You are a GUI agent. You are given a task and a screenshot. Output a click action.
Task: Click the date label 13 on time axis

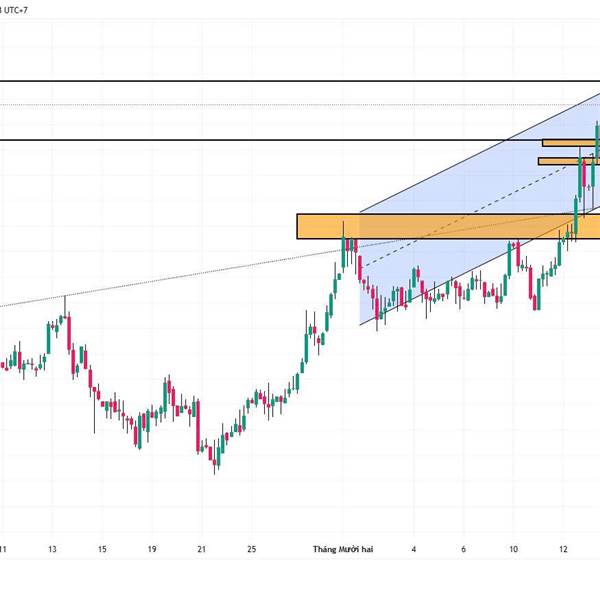(x=52, y=549)
